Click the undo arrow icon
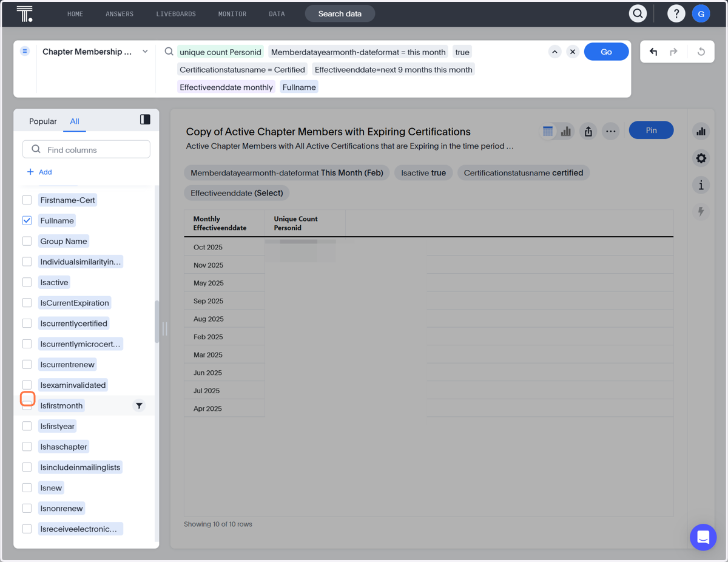The height and width of the screenshot is (562, 728). coord(653,52)
